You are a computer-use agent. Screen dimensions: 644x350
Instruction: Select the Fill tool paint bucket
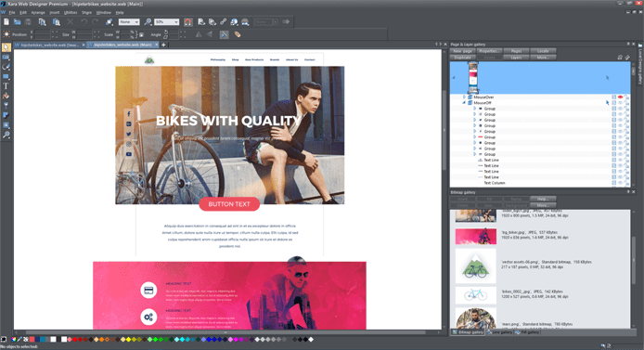pyautogui.click(x=6, y=97)
